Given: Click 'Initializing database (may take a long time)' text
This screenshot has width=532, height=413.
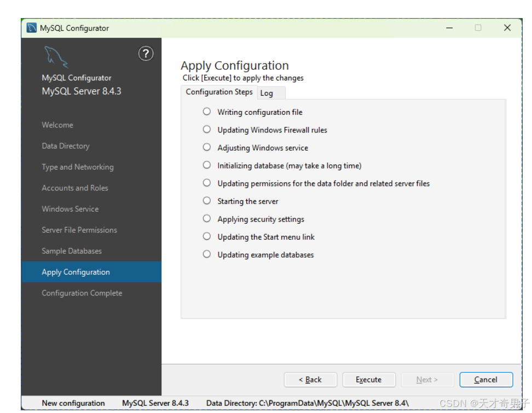Looking at the screenshot, I should click(290, 165).
